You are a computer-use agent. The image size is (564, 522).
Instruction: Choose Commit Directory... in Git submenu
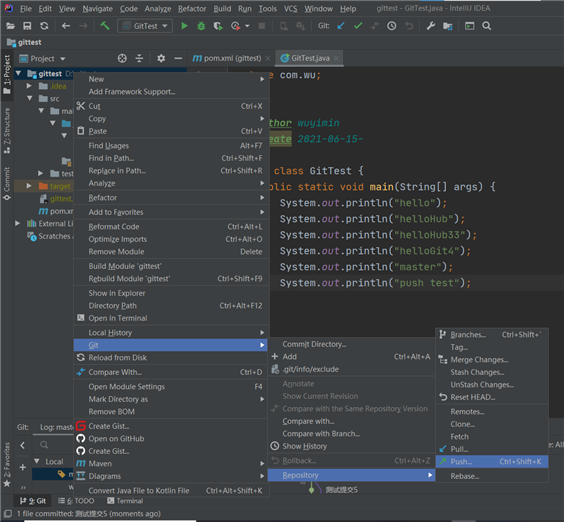(x=351, y=344)
